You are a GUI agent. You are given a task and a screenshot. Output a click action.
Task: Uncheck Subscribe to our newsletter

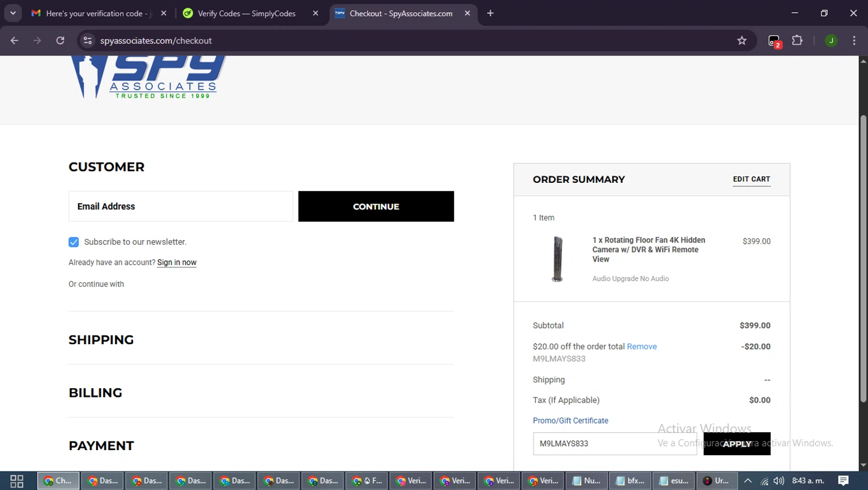[73, 242]
